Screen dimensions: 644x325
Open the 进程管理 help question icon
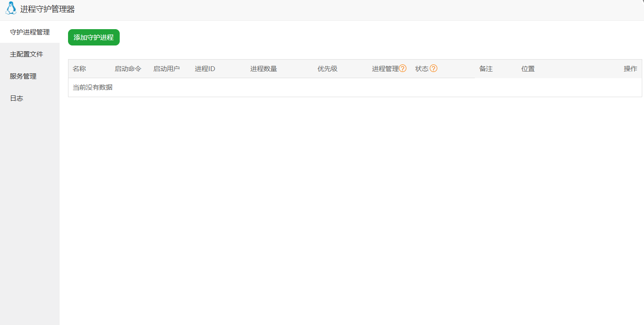click(402, 68)
